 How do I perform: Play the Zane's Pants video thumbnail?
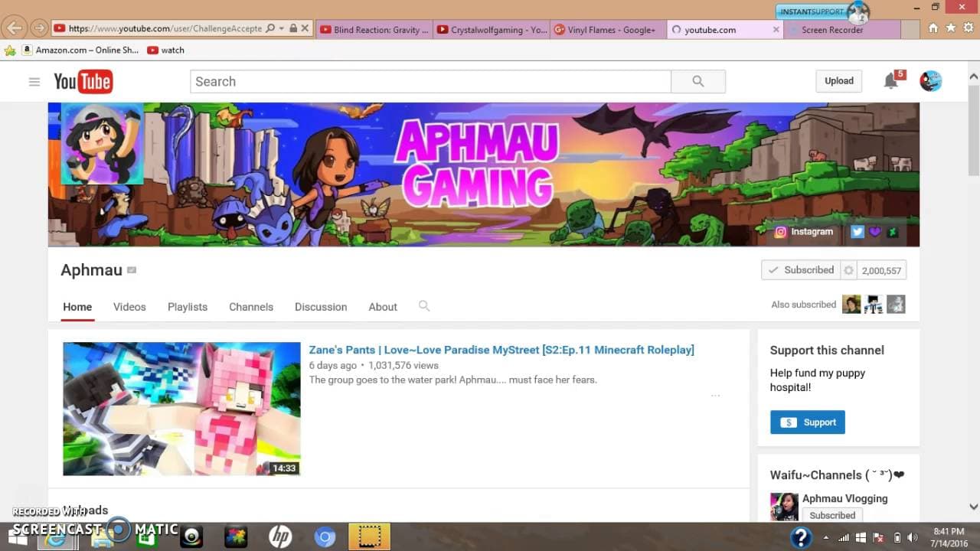(181, 409)
